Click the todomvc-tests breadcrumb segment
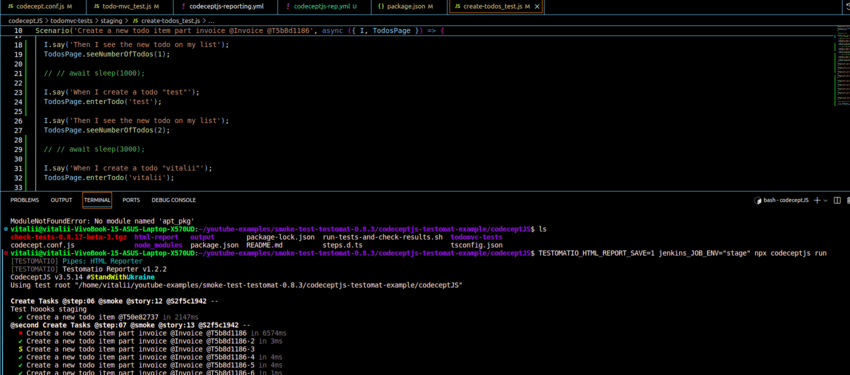 72,20
